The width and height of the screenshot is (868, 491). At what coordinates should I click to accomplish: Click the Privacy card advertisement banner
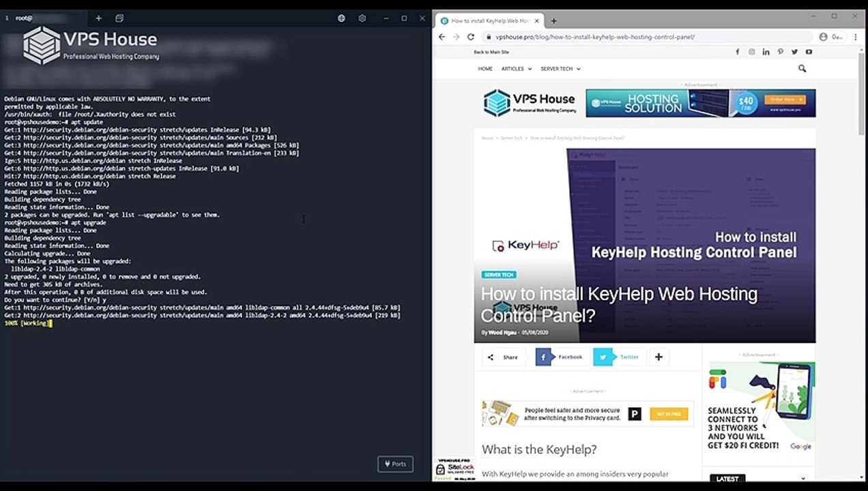(588, 413)
